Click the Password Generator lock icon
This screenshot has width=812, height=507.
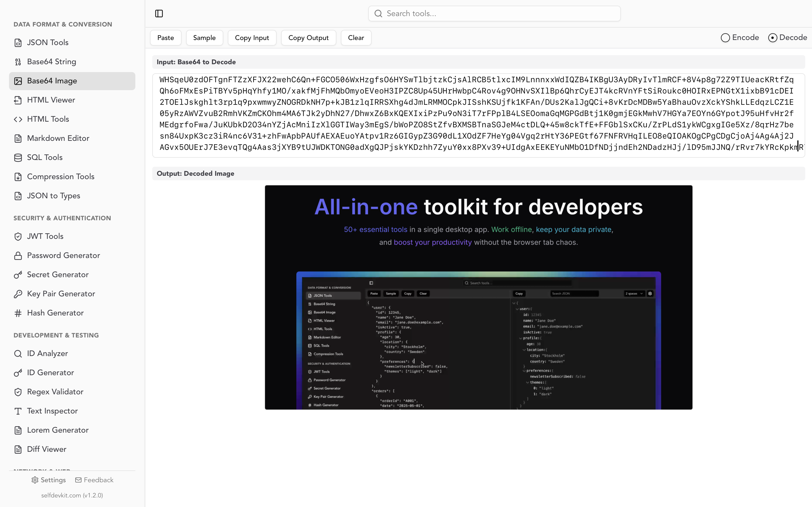coord(18,256)
